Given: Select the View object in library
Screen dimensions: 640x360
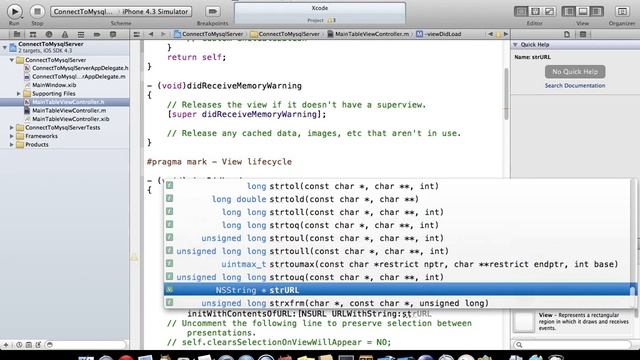Looking at the screenshot, I should pyautogui.click(x=572, y=322).
